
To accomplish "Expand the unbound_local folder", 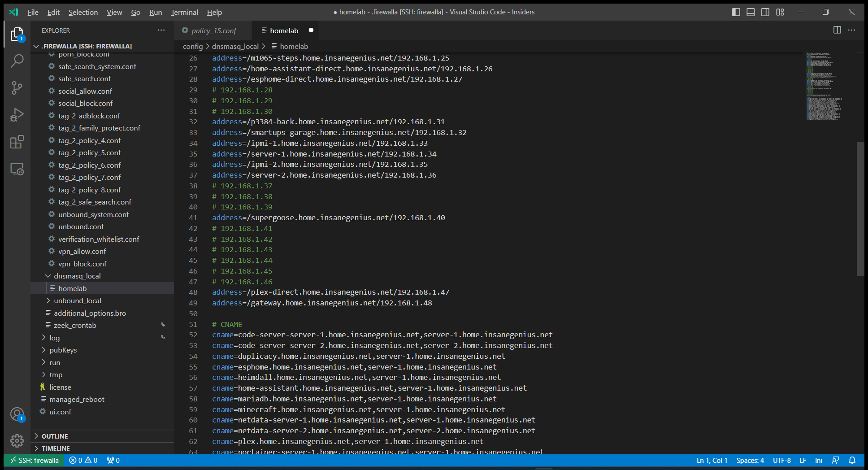I will 77,300.
